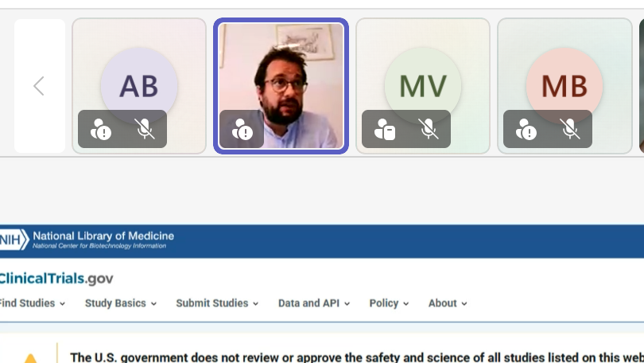644x363 pixels.
Task: Open the Data and API menu
Action: (x=314, y=303)
